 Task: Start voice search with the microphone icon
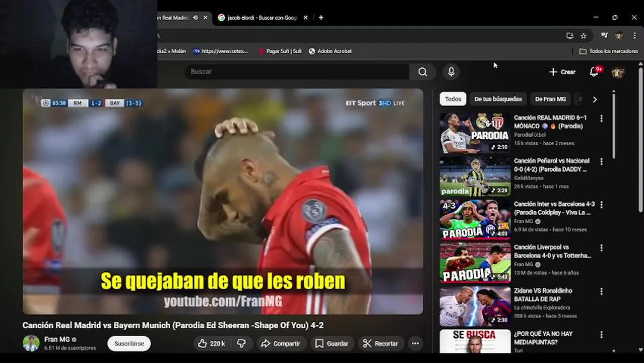[451, 72]
